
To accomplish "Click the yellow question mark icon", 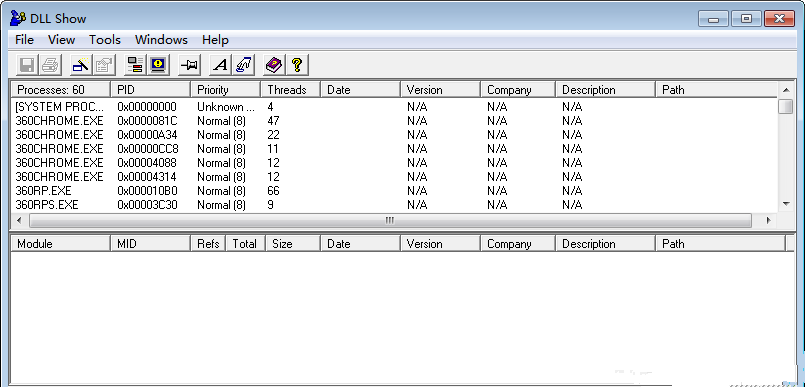I will [297, 65].
